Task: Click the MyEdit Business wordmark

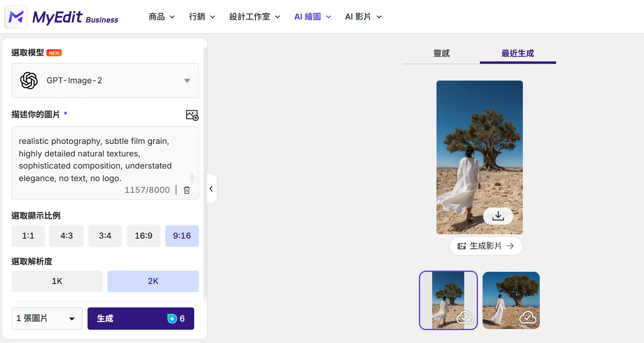Action: pyautogui.click(x=75, y=18)
